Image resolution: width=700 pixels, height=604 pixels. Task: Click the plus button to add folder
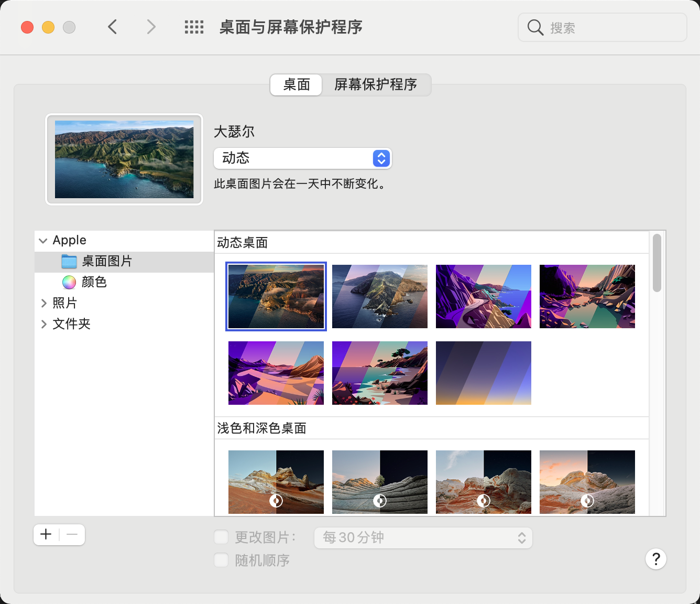click(46, 534)
